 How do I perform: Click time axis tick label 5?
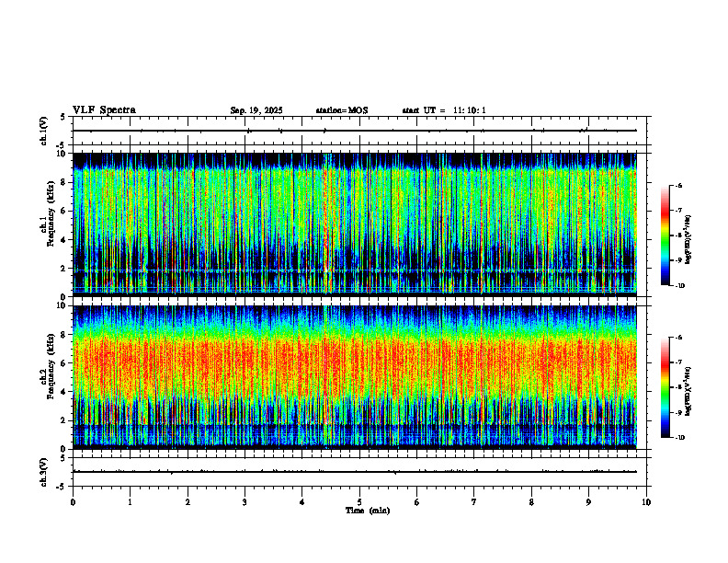coord(359,502)
